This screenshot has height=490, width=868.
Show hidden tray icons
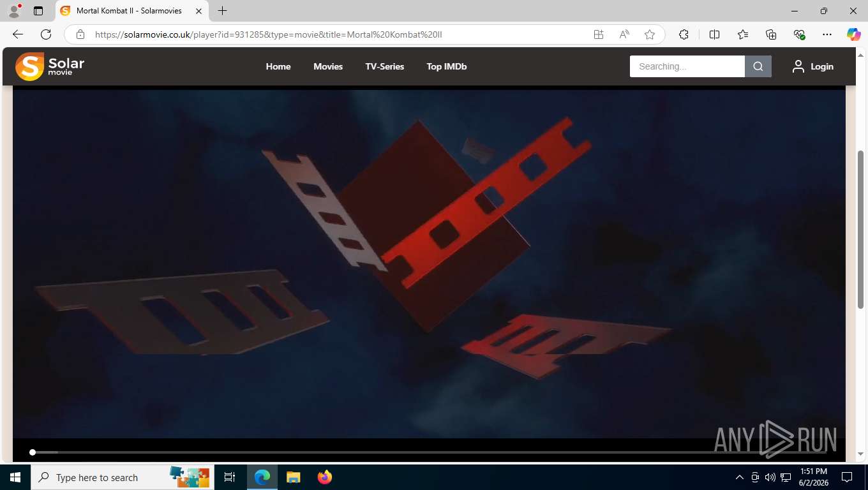click(740, 477)
